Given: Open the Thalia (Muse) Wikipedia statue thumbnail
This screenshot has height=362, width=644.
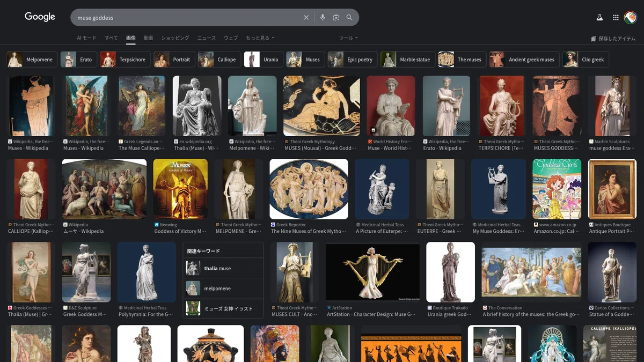Looking at the screenshot, I should pos(197,106).
